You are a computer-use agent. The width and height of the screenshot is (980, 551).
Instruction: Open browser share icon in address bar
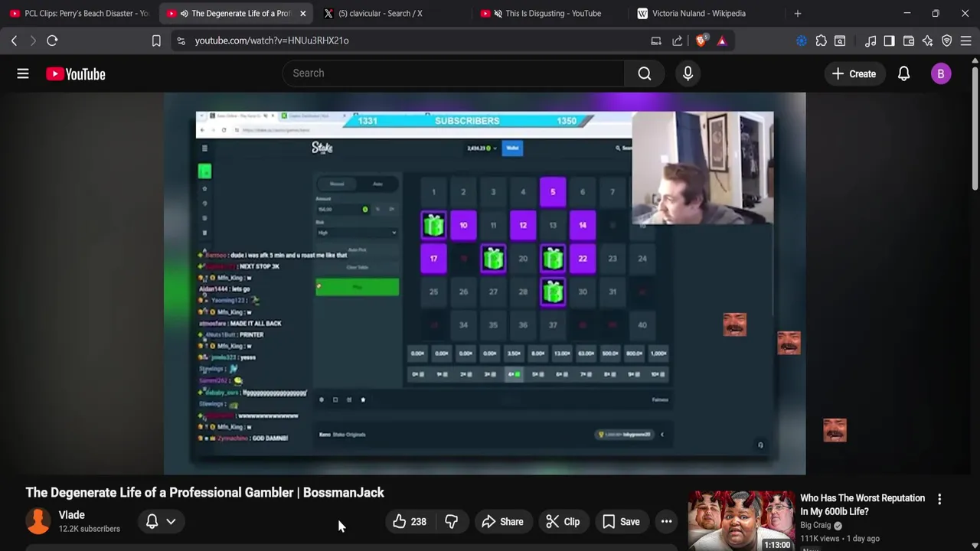(678, 41)
